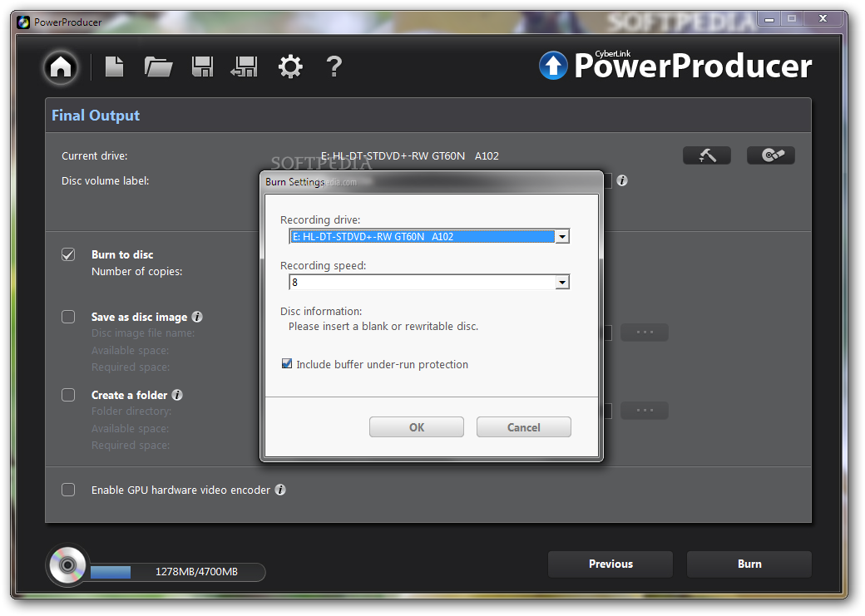The width and height of the screenshot is (865, 616).
Task: Open help question mark icon
Action: click(x=334, y=67)
